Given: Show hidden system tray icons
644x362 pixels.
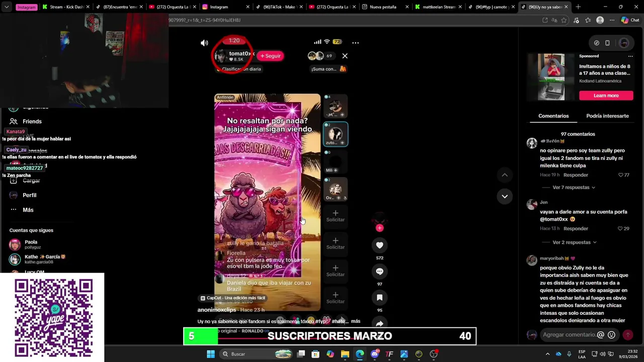Looking at the screenshot, I should click(547, 354).
